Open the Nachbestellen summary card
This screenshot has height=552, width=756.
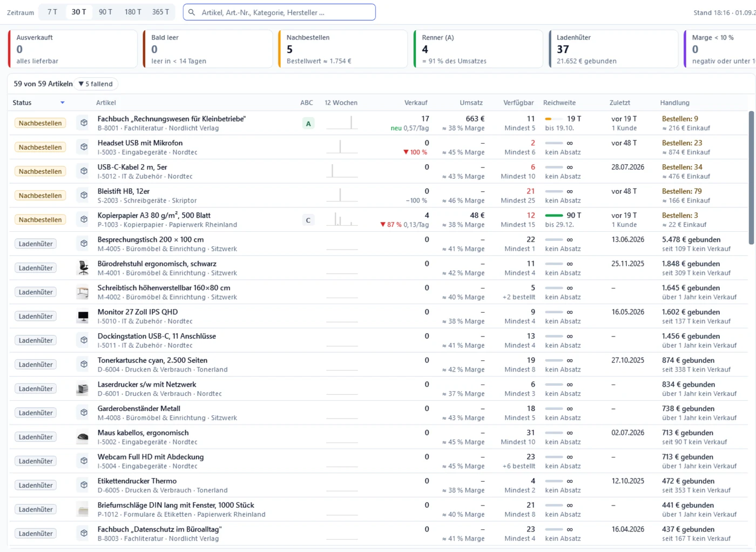coord(343,49)
